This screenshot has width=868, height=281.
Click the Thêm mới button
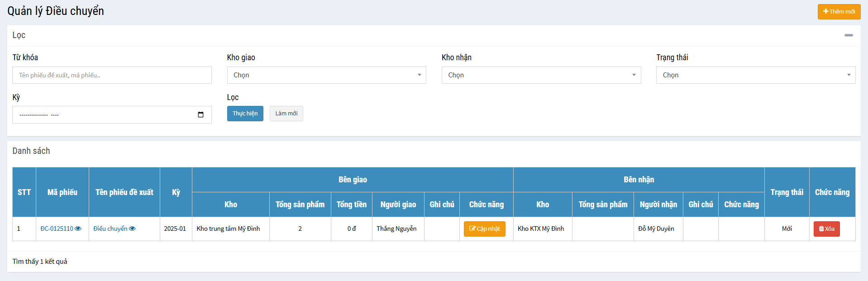tap(839, 12)
